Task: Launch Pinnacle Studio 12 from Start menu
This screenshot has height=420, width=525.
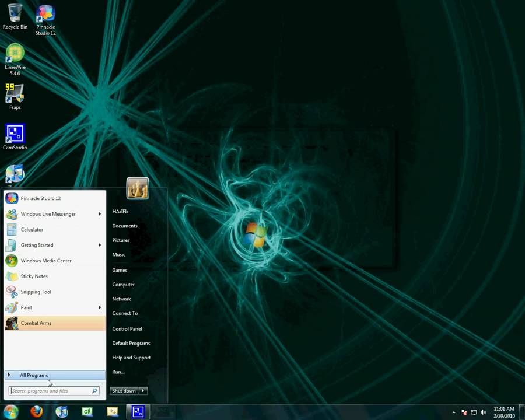Action: [55, 198]
